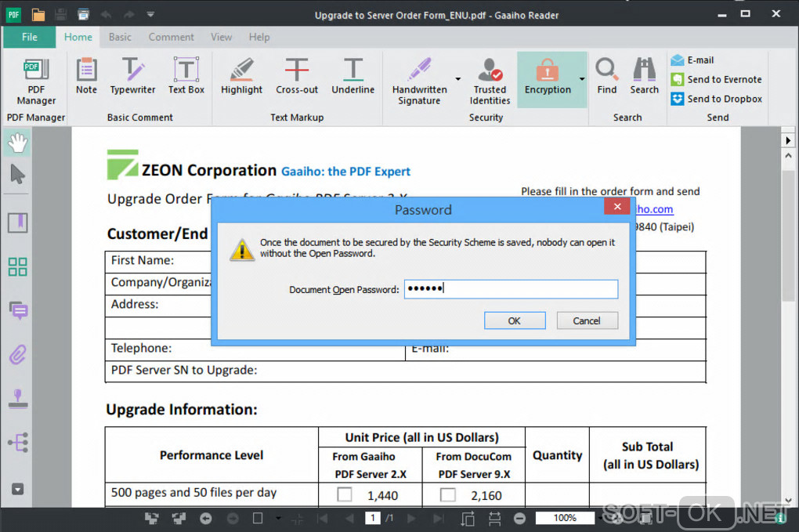Switch to the View tab

point(221,37)
